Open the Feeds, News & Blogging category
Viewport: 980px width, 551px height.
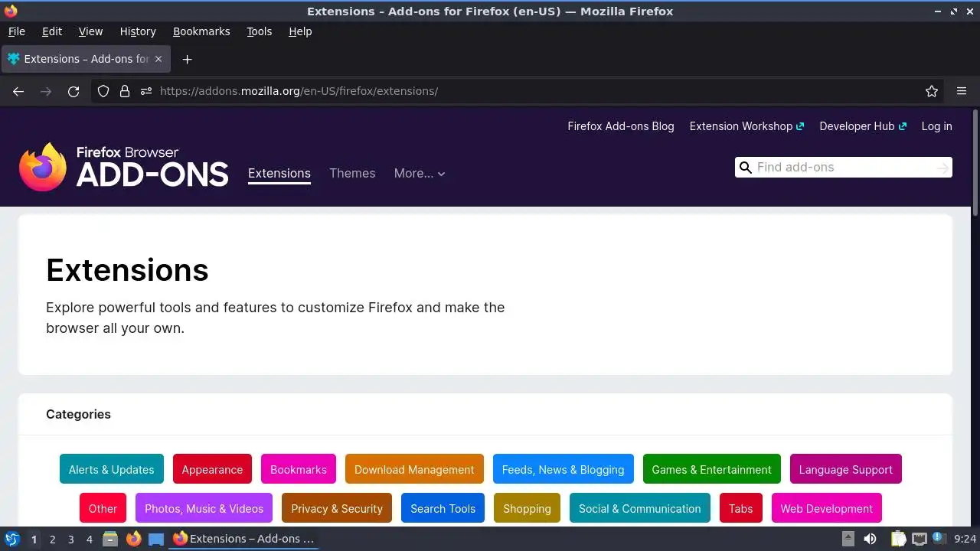point(563,469)
